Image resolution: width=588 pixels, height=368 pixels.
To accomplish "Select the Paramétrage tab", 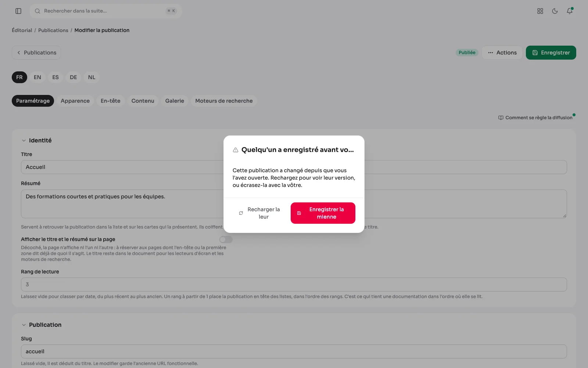I will pos(33,101).
